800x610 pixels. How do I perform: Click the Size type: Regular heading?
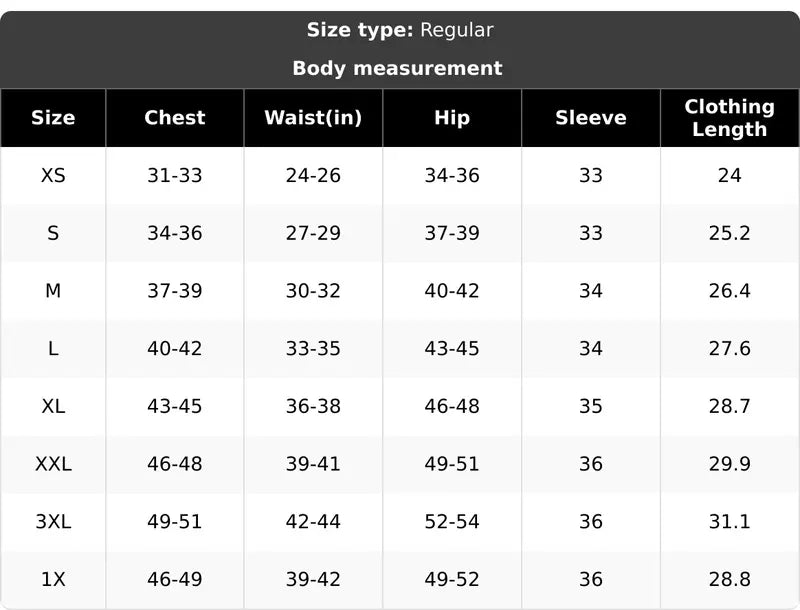point(400,30)
